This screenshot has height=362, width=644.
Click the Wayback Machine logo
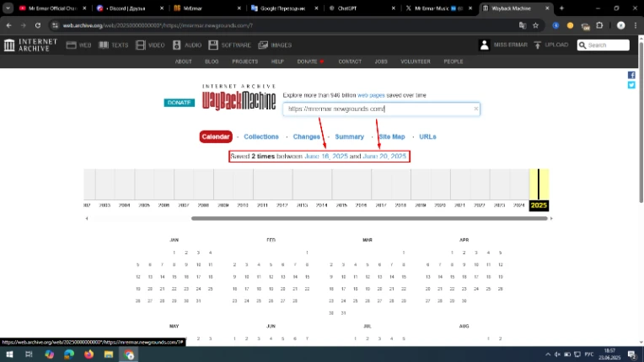tap(239, 98)
